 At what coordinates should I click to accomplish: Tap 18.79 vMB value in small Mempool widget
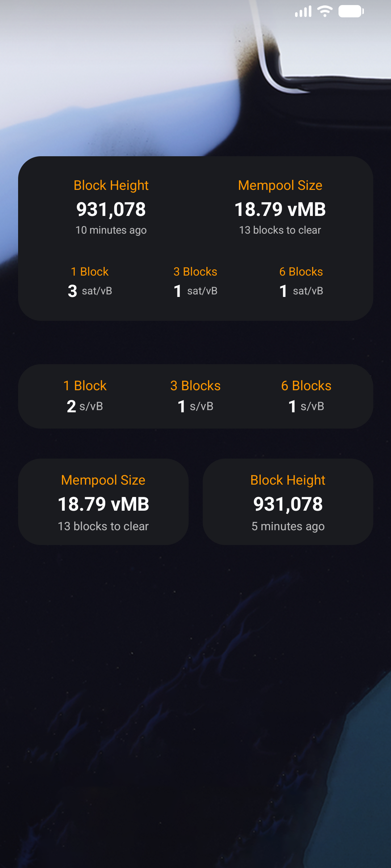click(103, 504)
